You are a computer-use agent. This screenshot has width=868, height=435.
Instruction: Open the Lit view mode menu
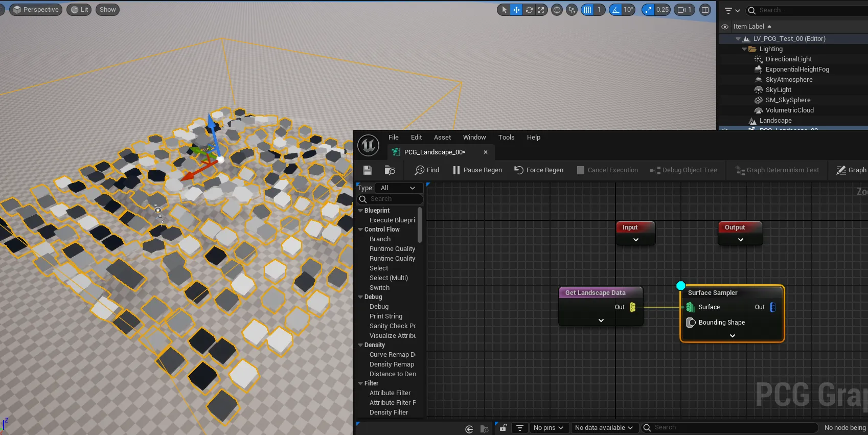pos(79,10)
